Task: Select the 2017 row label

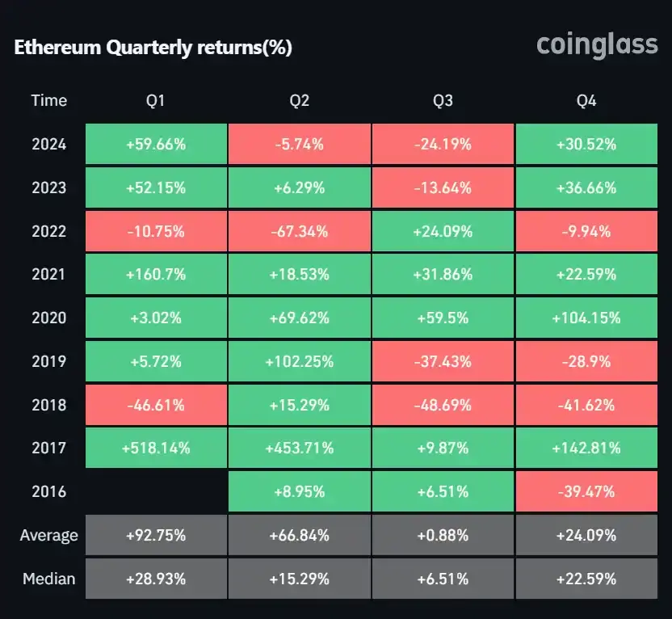Action: click(49, 448)
